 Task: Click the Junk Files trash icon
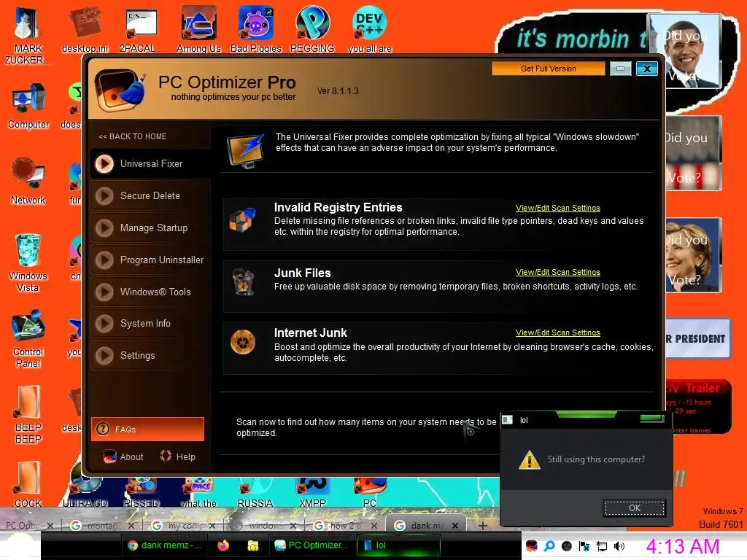tap(243, 281)
